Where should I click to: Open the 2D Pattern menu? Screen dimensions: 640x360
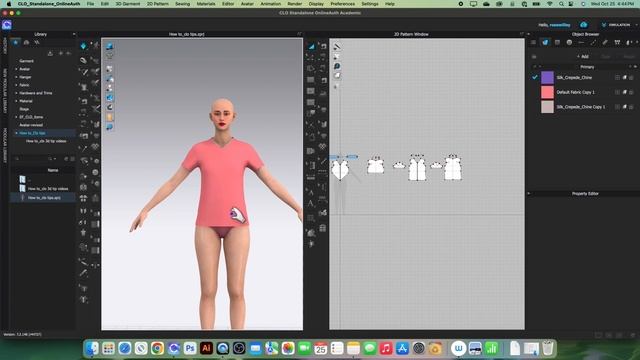coord(158,4)
